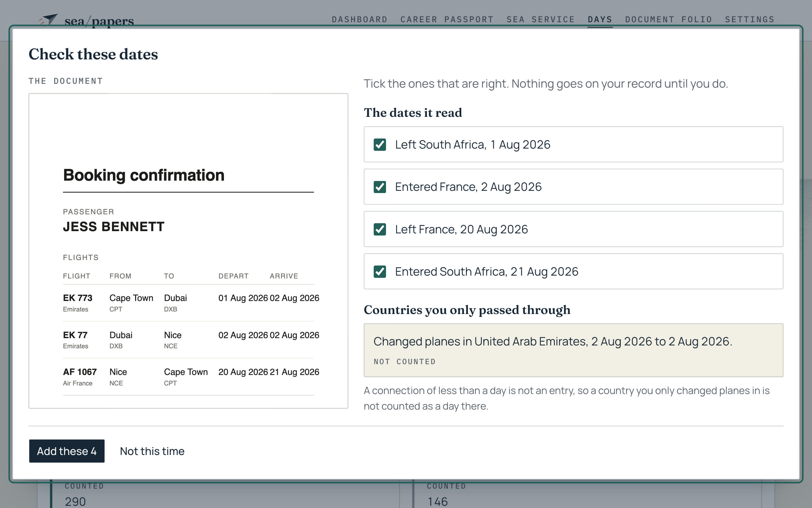Screen dimensions: 812x508
Task: Click the United Arab Emirates transit notice
Action: click(x=573, y=350)
